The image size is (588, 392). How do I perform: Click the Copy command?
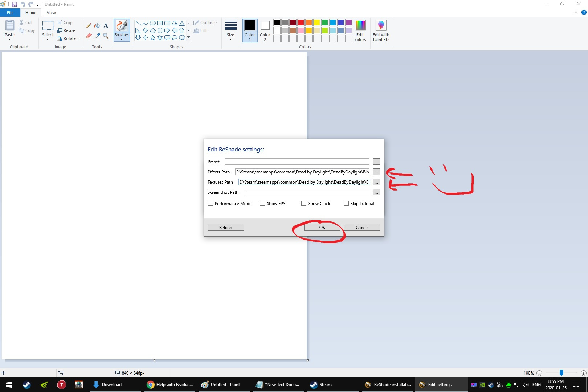point(27,30)
